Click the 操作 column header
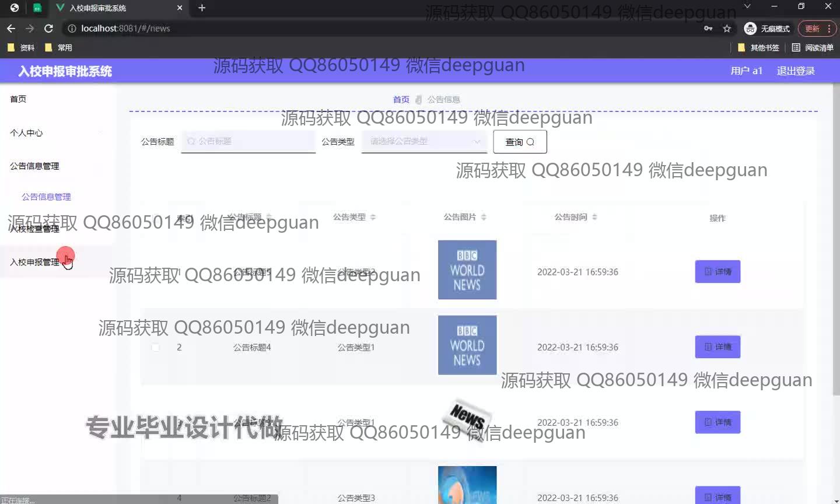The height and width of the screenshot is (504, 840). (x=717, y=218)
